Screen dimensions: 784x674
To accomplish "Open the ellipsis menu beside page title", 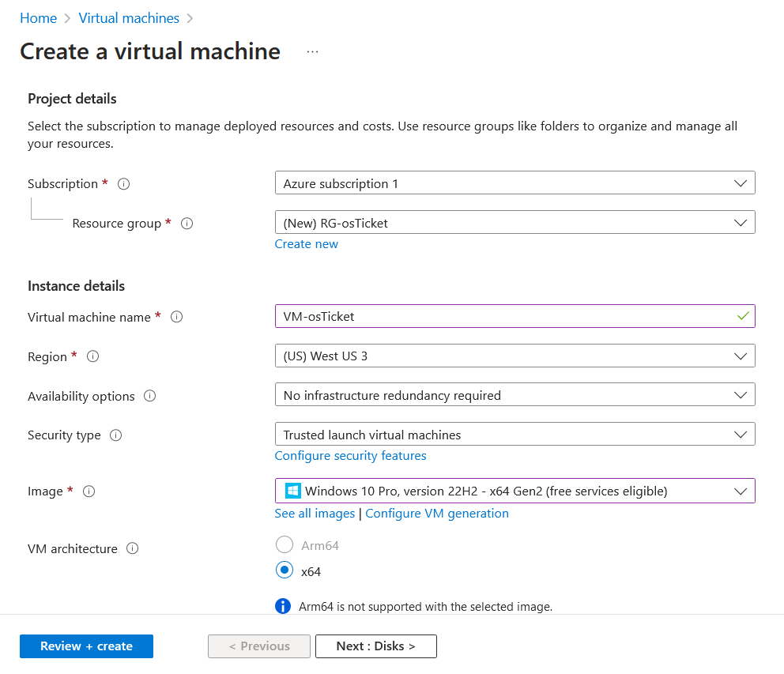I will click(x=313, y=51).
